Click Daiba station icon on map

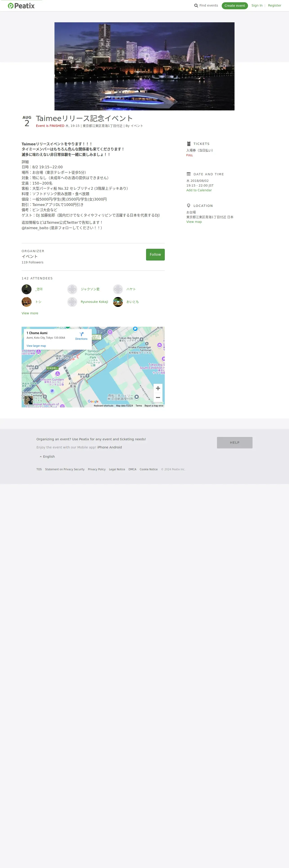pyautogui.click(x=36, y=367)
